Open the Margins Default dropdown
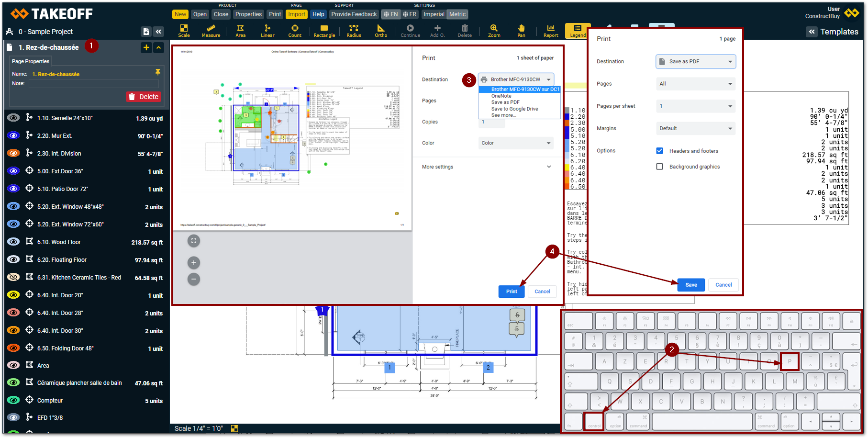Image resolution: width=868 pixels, height=438 pixels. click(695, 128)
